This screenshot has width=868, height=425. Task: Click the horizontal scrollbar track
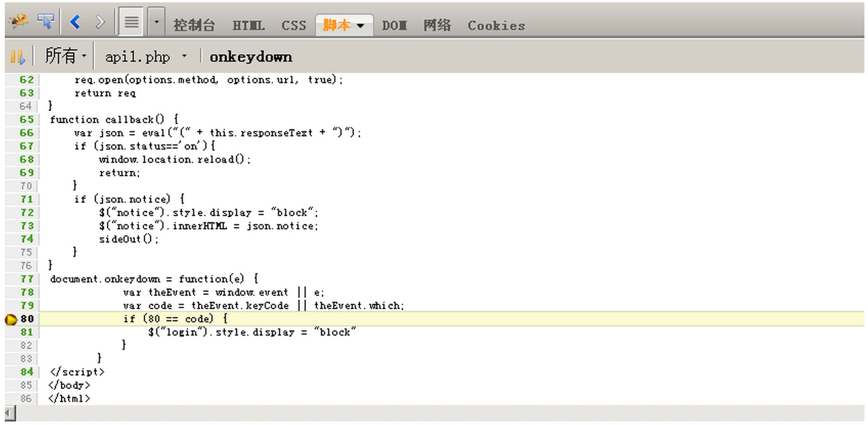coord(441,413)
